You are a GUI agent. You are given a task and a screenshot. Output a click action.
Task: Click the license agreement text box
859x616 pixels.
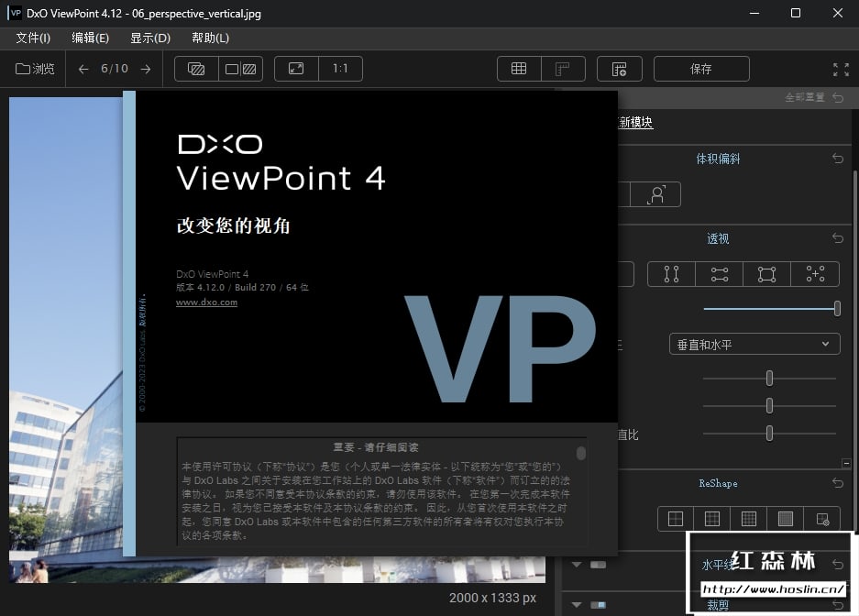(x=382, y=490)
